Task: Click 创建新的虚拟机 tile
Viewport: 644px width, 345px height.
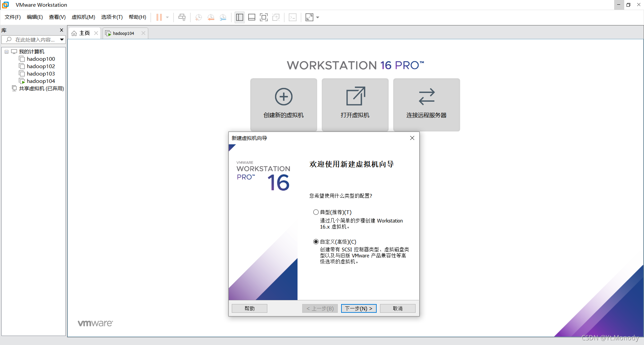Action: tap(284, 104)
